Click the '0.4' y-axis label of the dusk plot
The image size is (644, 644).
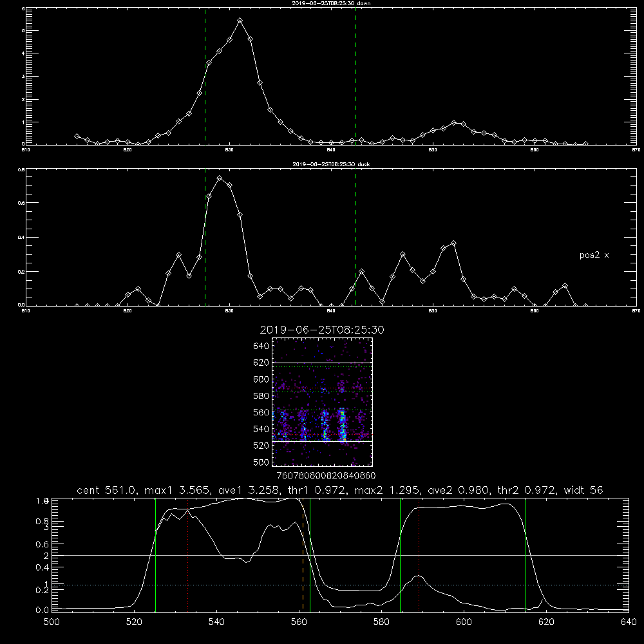coord(22,238)
